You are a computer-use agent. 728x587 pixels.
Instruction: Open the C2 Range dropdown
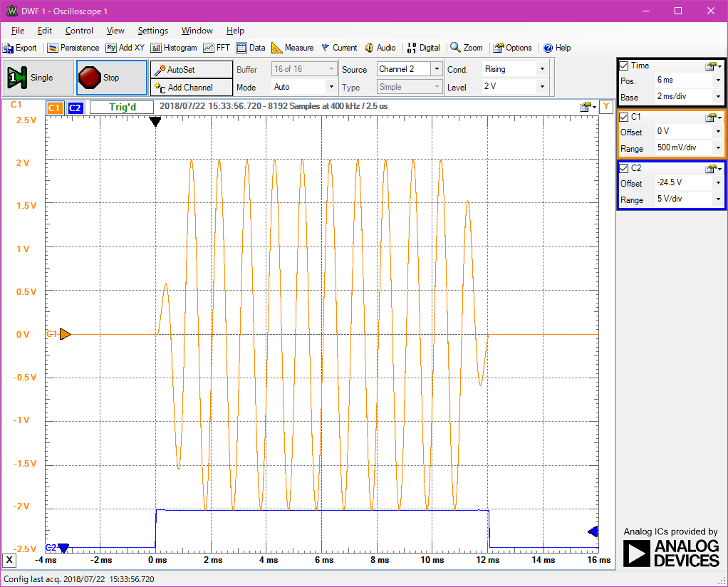[718, 199]
